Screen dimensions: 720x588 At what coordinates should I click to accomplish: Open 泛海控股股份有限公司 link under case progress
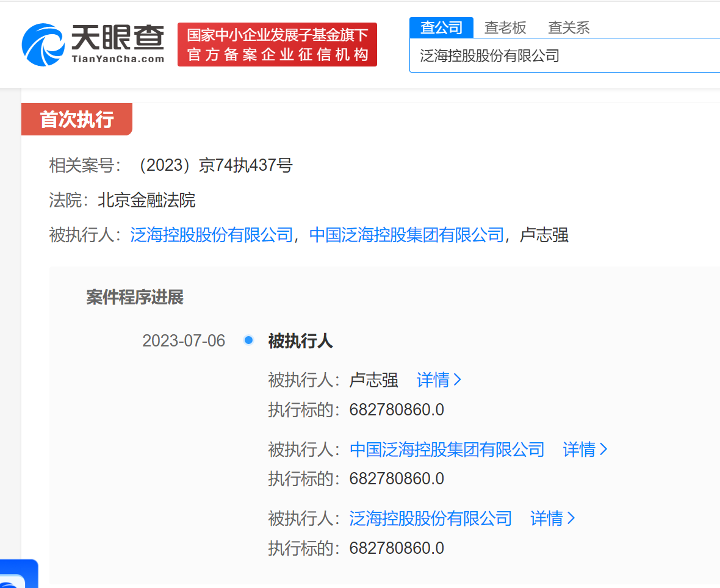(x=430, y=518)
